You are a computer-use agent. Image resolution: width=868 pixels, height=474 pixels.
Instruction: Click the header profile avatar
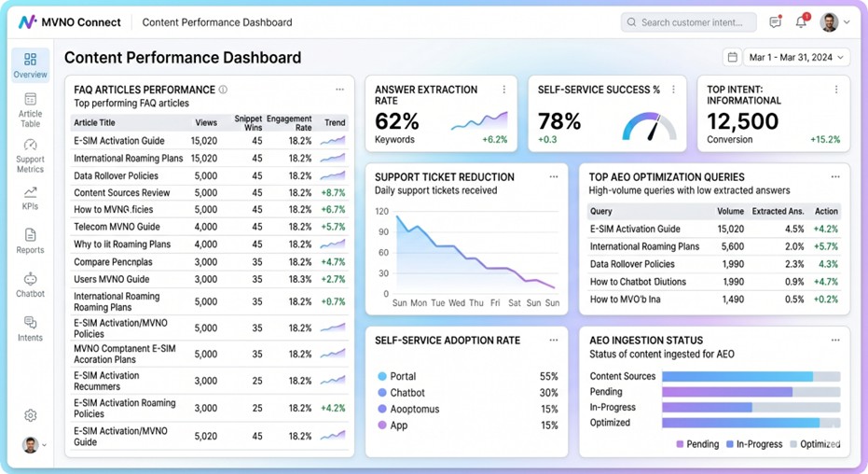coord(829,22)
